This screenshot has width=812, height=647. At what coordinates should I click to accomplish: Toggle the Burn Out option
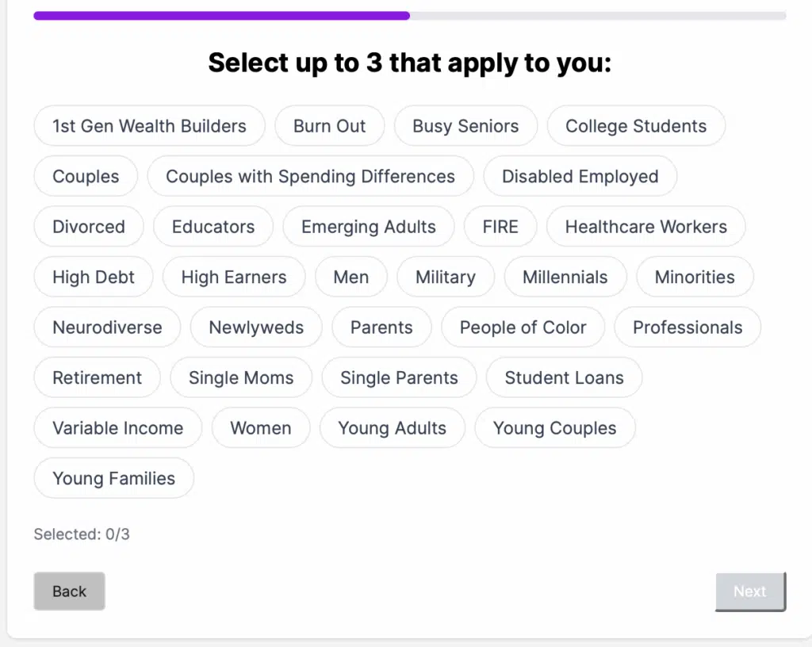click(x=330, y=126)
